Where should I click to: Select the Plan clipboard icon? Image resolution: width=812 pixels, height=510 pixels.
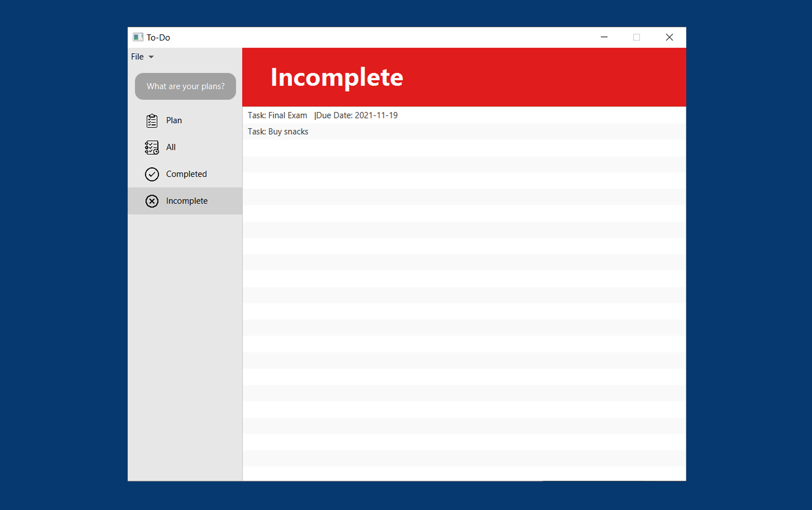click(152, 120)
